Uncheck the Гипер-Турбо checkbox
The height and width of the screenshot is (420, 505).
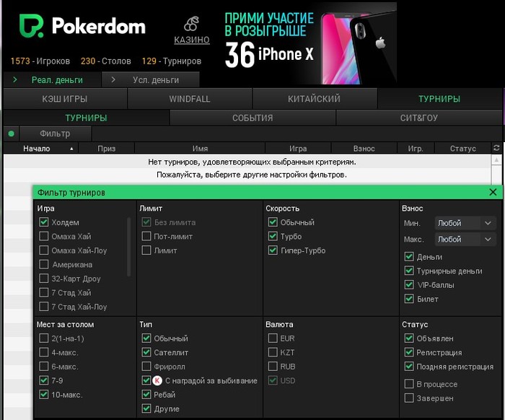[273, 250]
